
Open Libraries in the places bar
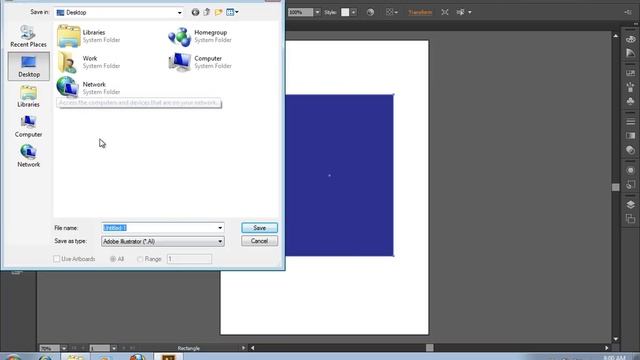(29, 96)
